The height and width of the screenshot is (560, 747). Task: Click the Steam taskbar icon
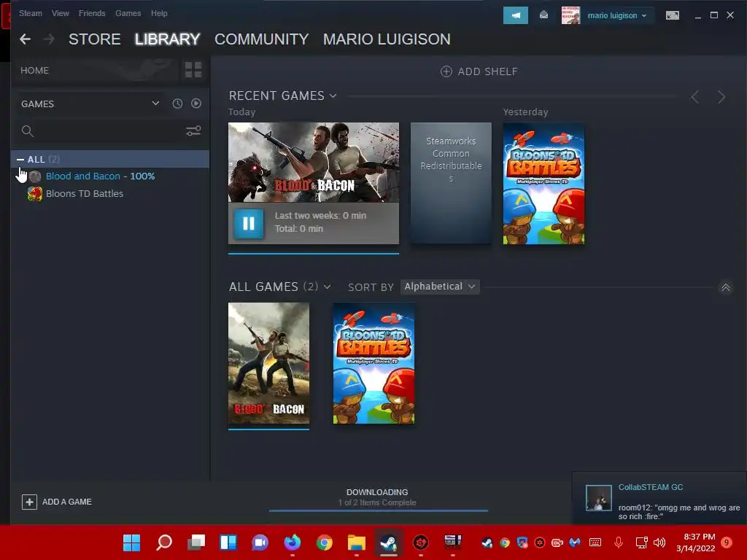click(389, 542)
